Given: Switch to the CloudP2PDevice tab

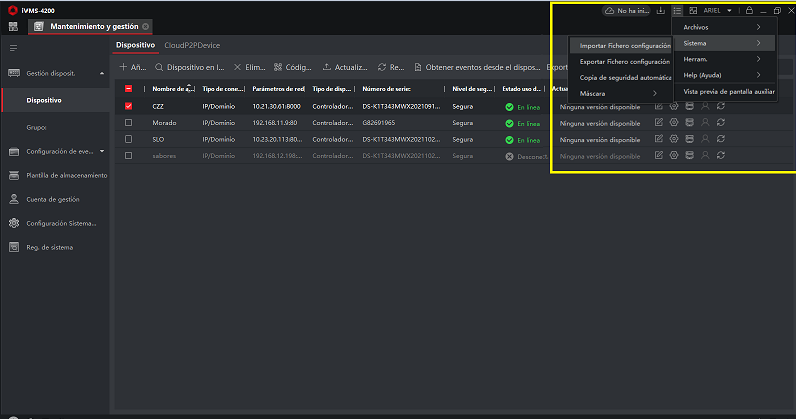Looking at the screenshot, I should coord(192,45).
